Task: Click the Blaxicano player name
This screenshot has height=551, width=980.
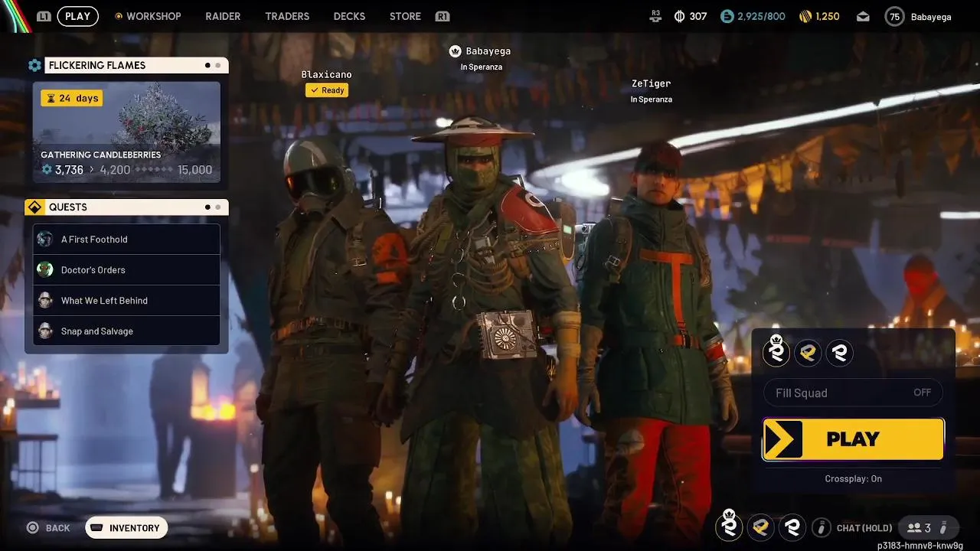Action: [327, 74]
